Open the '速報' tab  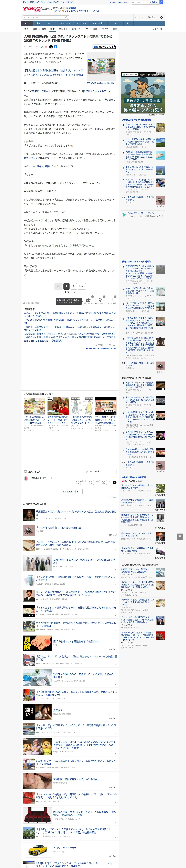coord(38,24)
